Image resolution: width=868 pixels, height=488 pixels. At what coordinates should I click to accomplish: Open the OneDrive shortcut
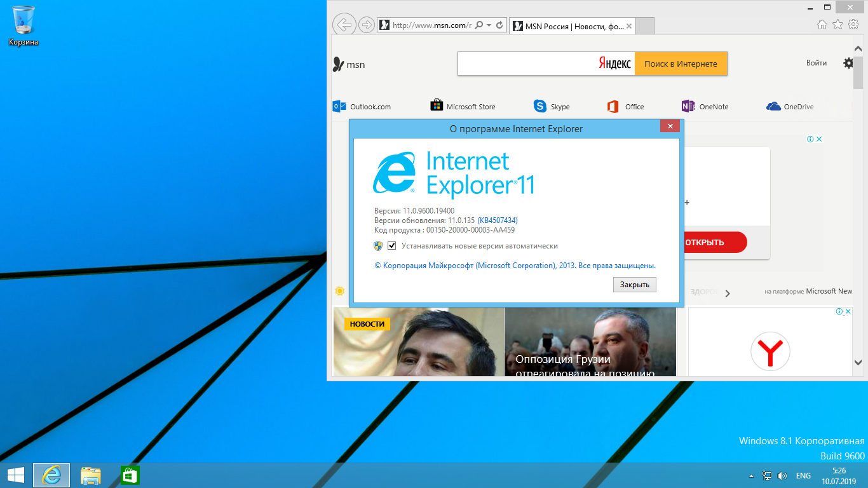(x=790, y=107)
